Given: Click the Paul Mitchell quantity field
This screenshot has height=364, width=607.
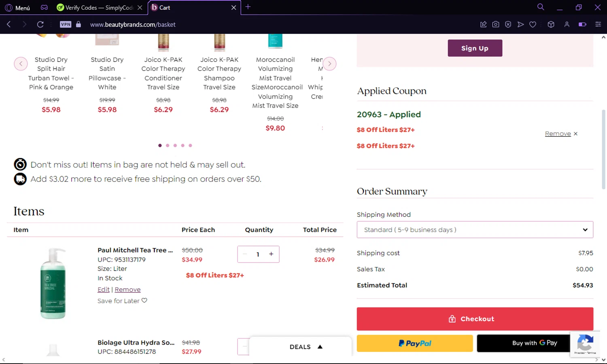Looking at the screenshot, I should [258, 254].
